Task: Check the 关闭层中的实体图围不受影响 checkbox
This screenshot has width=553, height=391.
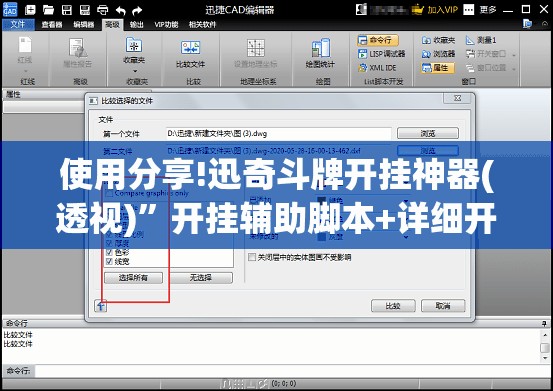Action: pyautogui.click(x=251, y=257)
